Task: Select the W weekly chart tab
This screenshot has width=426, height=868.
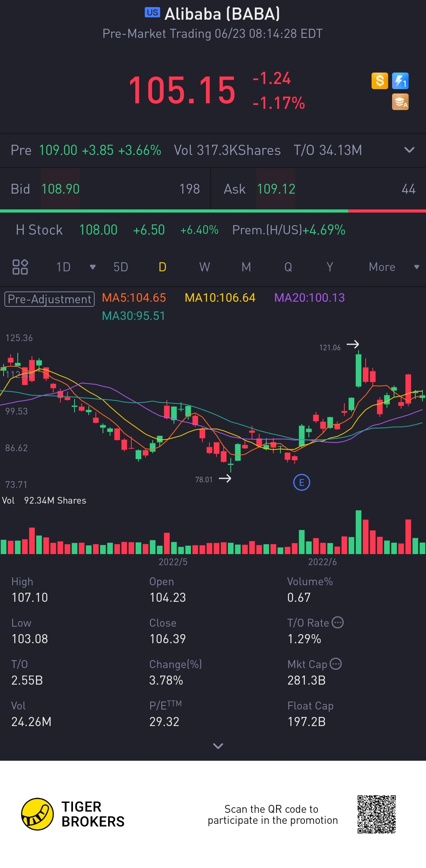Action: point(204,267)
